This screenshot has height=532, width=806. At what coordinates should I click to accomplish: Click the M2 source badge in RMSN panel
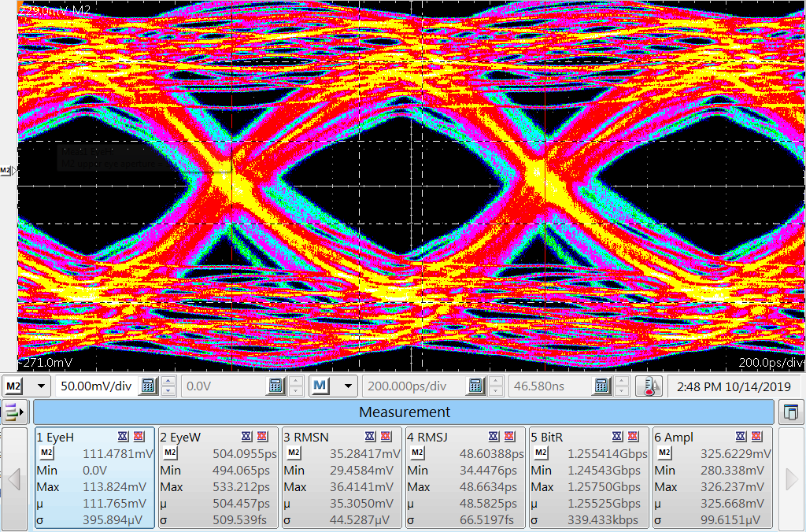(x=294, y=453)
